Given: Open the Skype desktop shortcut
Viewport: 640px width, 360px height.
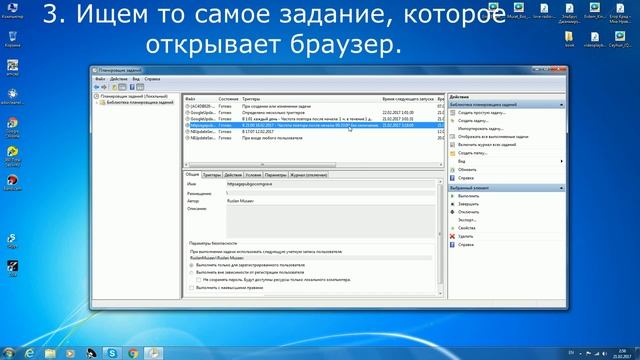Looking at the screenshot, I should tap(12, 241).
